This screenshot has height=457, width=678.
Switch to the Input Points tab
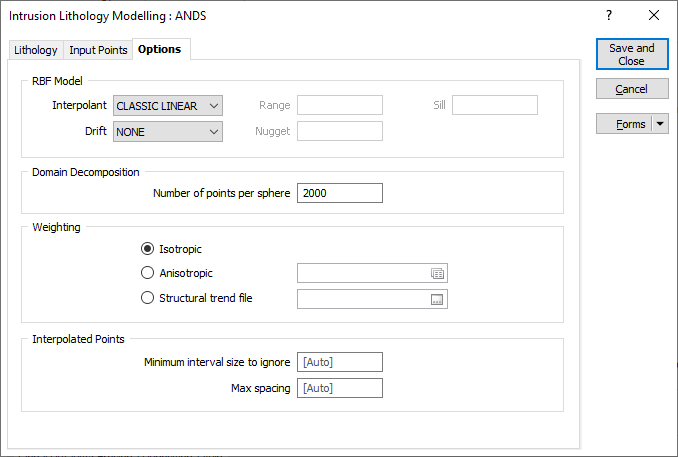[98, 50]
